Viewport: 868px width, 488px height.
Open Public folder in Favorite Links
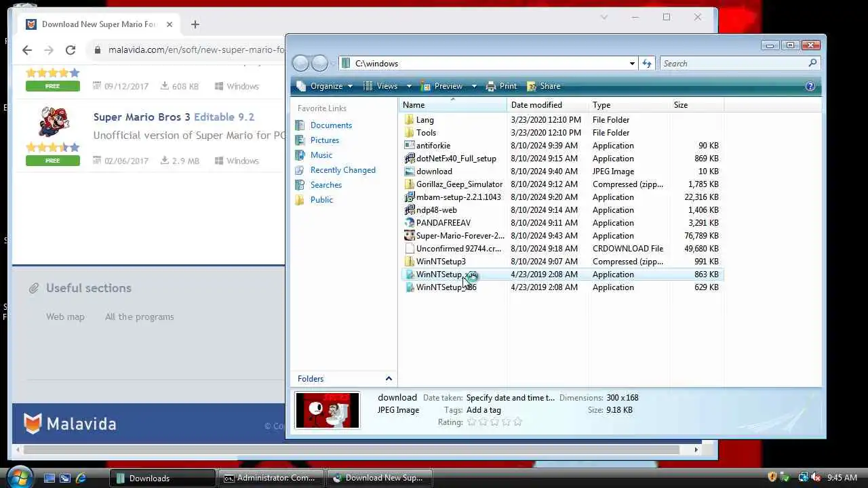321,200
